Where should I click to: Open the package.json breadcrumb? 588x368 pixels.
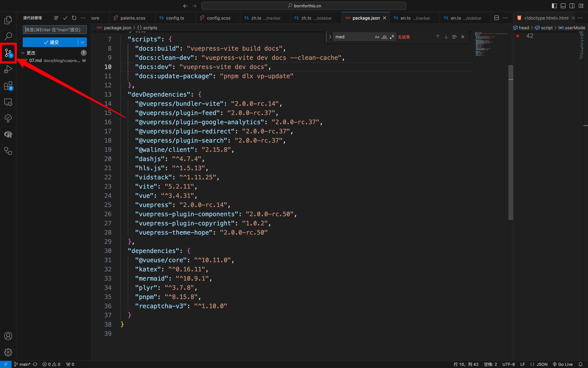114,28
